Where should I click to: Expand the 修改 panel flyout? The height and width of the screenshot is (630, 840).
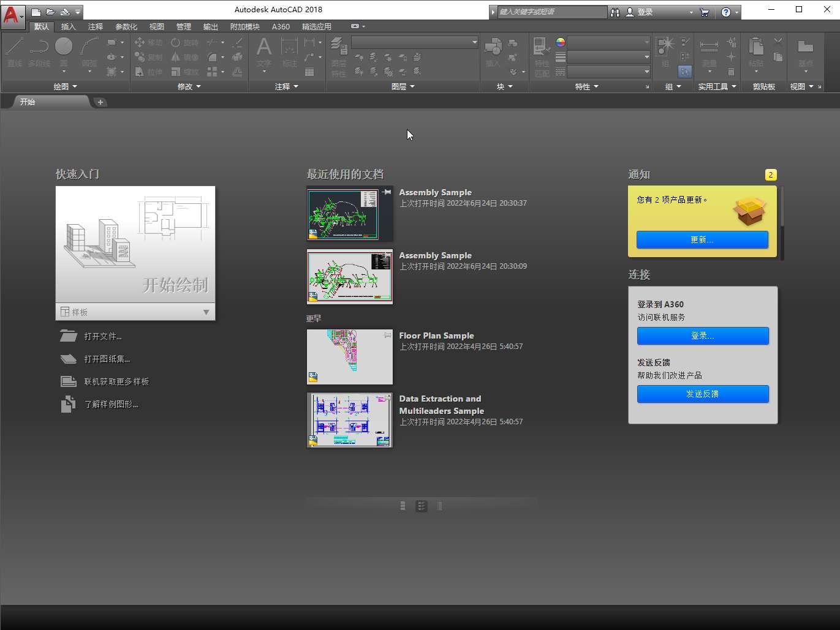(x=189, y=86)
